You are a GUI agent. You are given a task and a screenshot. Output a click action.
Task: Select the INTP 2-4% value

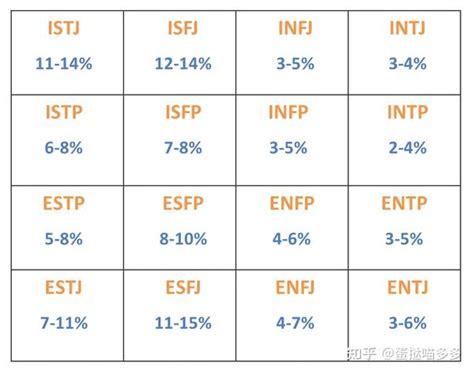point(408,148)
